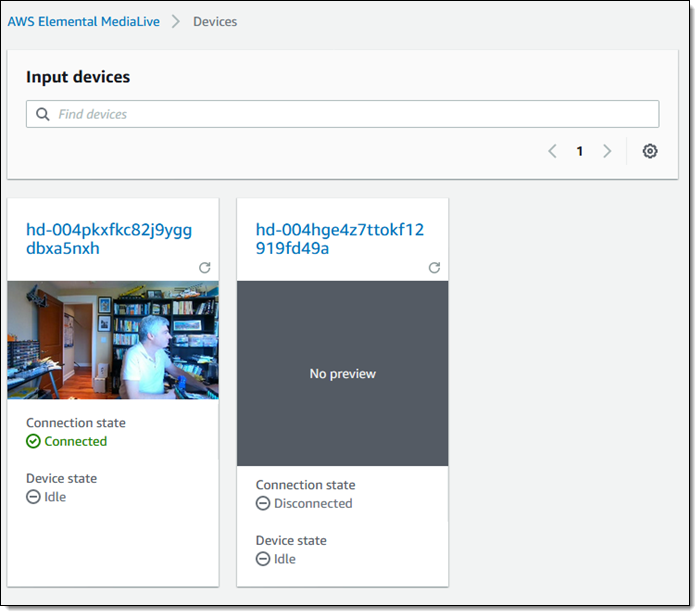The image size is (700, 616).
Task: Focus the Find devices search field
Action: (x=350, y=114)
